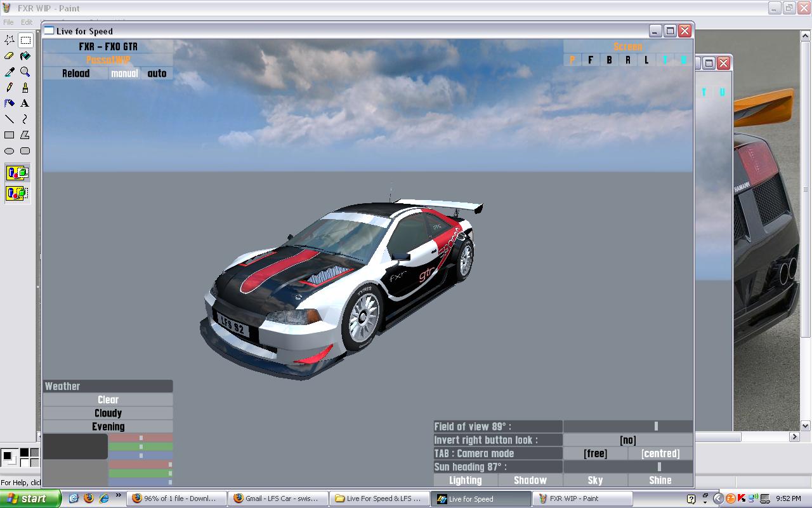
Task: Select the B screen view button
Action: [609, 60]
